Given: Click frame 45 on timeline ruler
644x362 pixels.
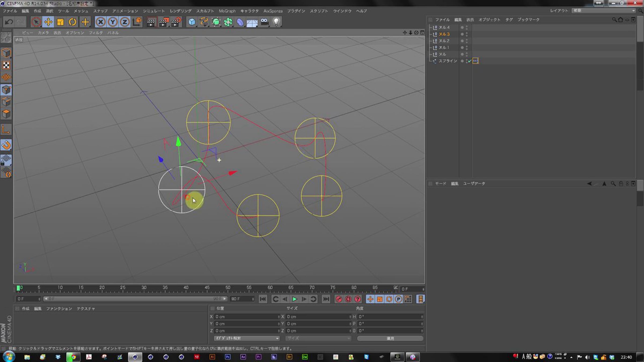Looking at the screenshot, I should pyautogui.click(x=207, y=288).
